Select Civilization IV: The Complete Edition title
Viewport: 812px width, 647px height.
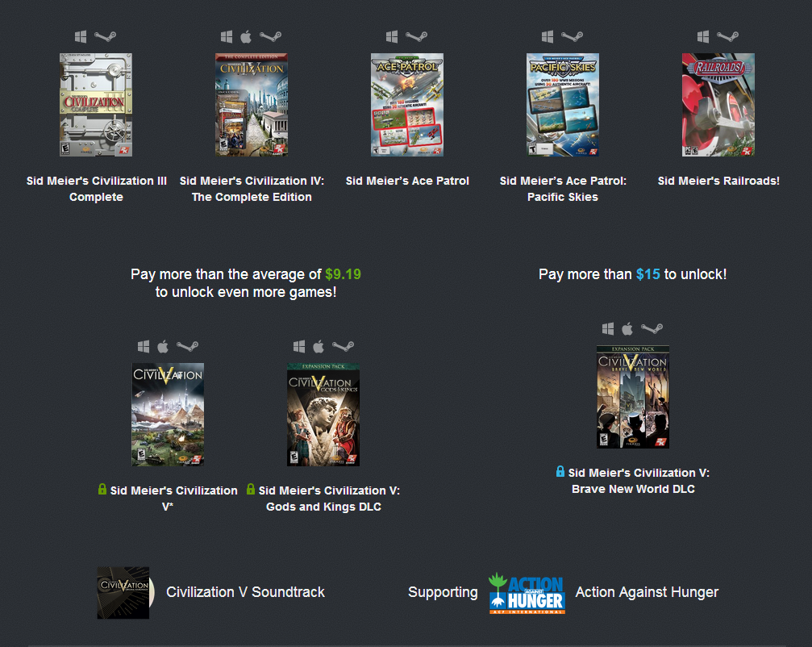click(252, 189)
